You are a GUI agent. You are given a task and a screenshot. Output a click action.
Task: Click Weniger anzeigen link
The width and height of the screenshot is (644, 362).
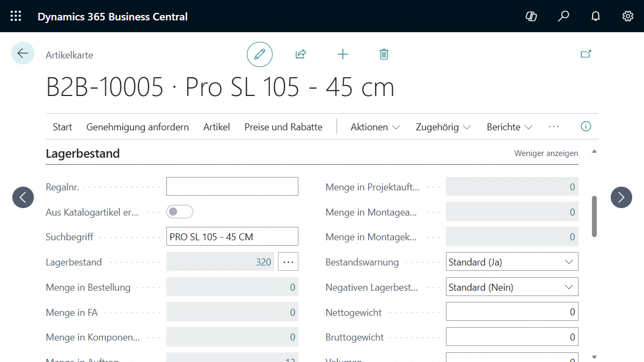click(x=546, y=153)
